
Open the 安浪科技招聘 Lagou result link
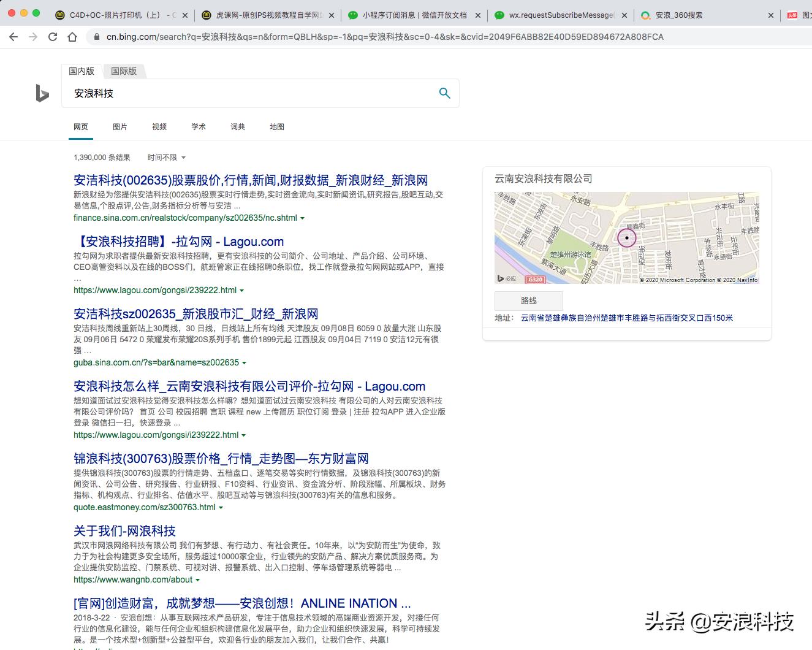pyautogui.click(x=178, y=242)
